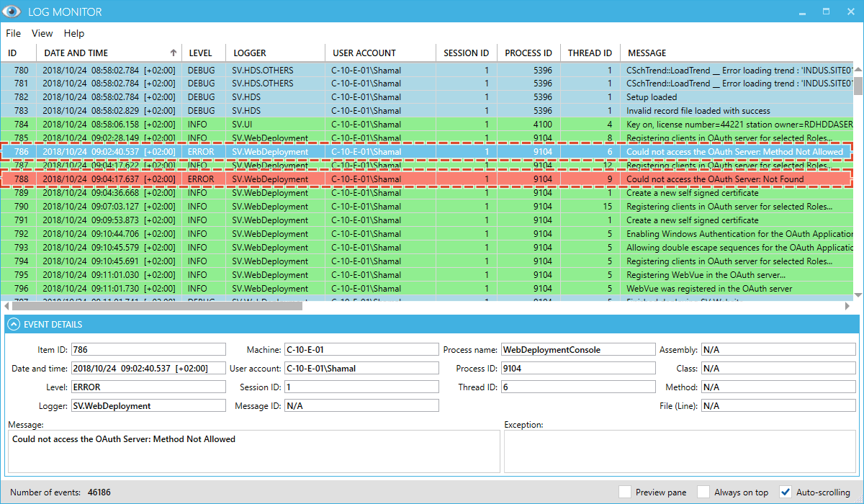864x504 pixels.
Task: Sort by the LOGGER column header
Action: point(250,53)
